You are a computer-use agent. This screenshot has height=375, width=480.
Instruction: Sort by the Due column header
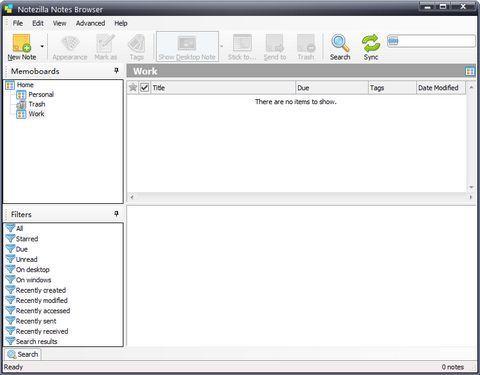[x=332, y=88]
